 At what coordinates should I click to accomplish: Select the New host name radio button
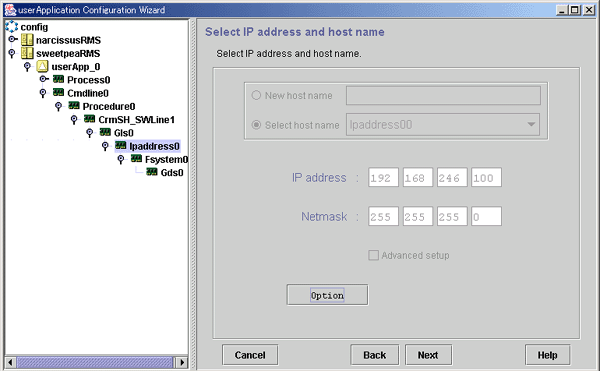pyautogui.click(x=256, y=95)
